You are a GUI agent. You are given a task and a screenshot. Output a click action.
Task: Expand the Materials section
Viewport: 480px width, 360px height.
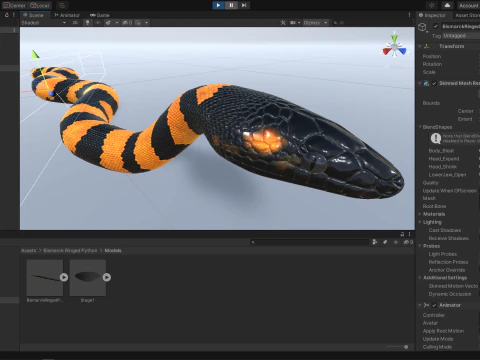[420, 214]
